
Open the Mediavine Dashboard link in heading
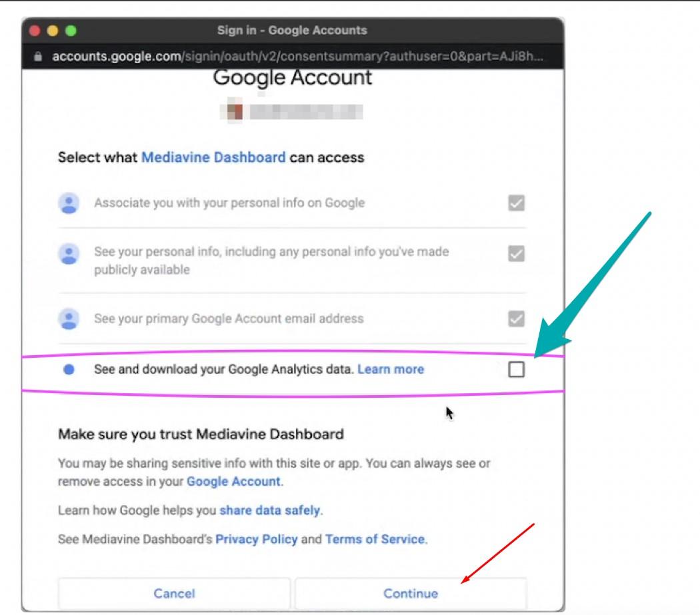213,158
